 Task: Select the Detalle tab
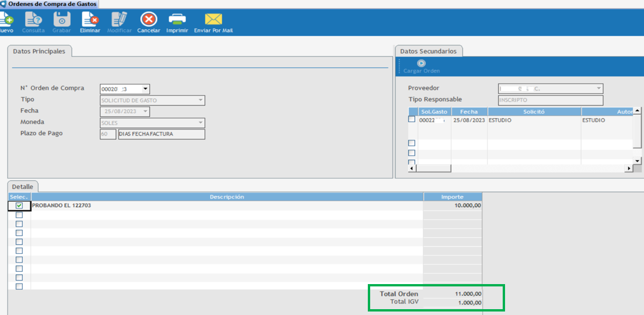coord(23,186)
